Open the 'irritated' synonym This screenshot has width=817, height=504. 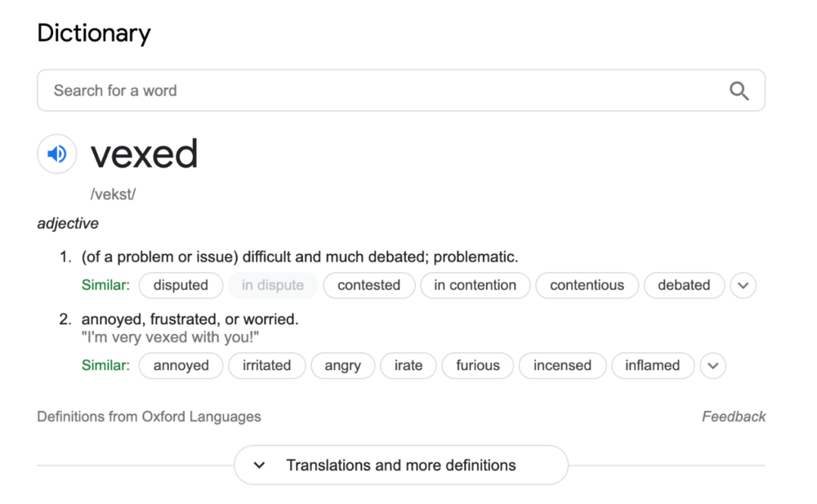coord(266,366)
